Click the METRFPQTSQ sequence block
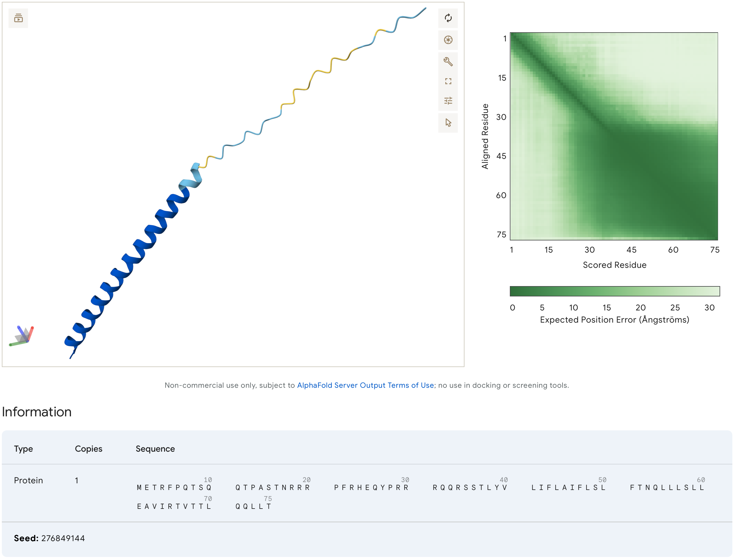This screenshot has height=560, width=736. coord(174,488)
